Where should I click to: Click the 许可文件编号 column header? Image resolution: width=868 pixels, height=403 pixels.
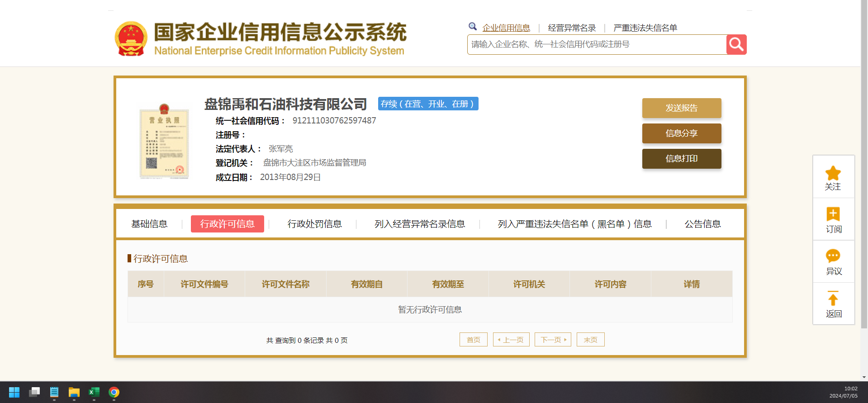[x=204, y=284]
